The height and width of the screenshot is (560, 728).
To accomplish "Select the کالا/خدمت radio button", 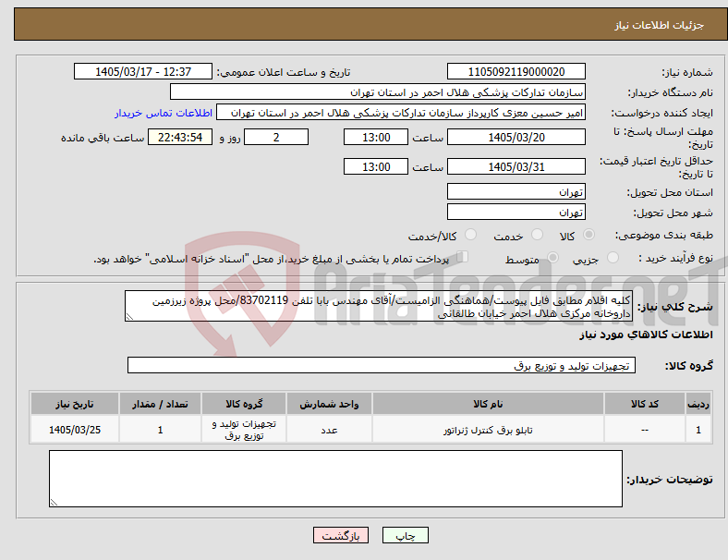I will 471,235.
